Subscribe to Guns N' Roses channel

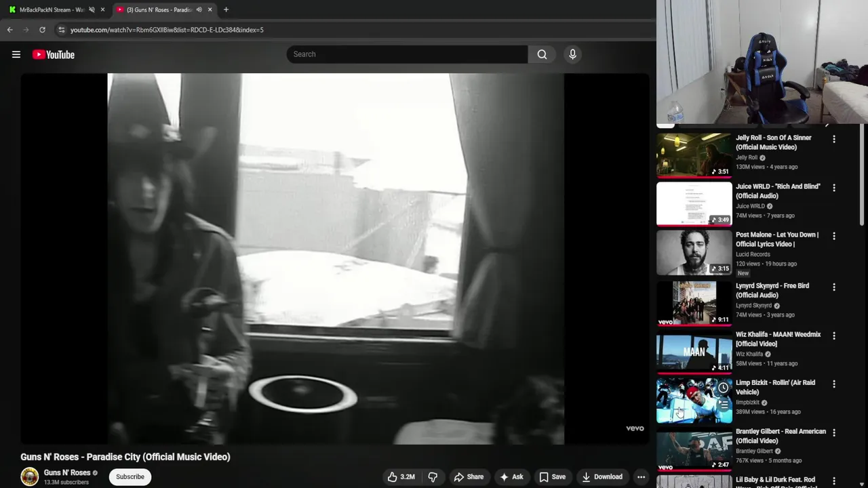(x=130, y=476)
